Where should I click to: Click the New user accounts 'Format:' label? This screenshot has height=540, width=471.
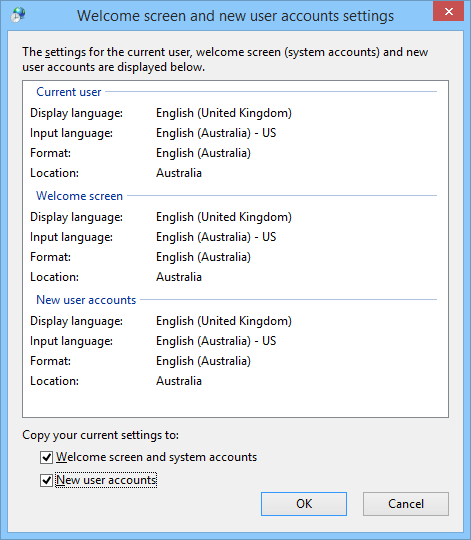(50, 361)
